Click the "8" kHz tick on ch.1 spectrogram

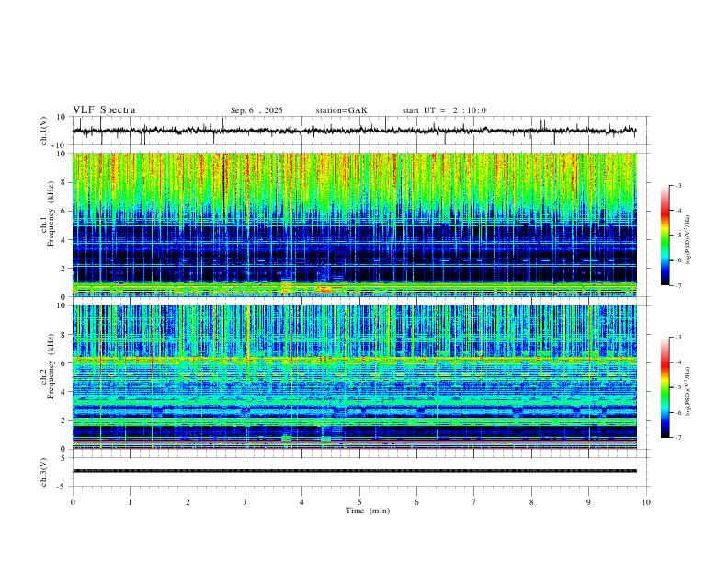click(x=63, y=182)
